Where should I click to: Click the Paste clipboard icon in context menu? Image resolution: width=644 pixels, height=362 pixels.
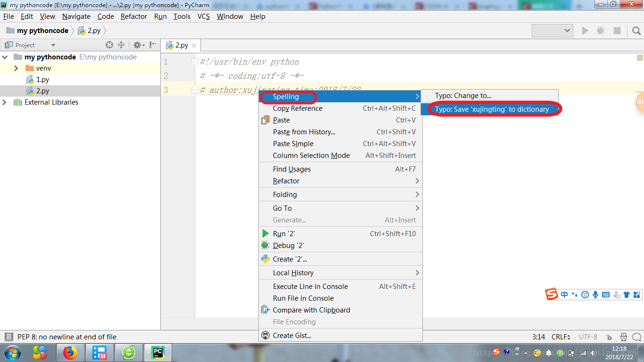click(x=265, y=120)
